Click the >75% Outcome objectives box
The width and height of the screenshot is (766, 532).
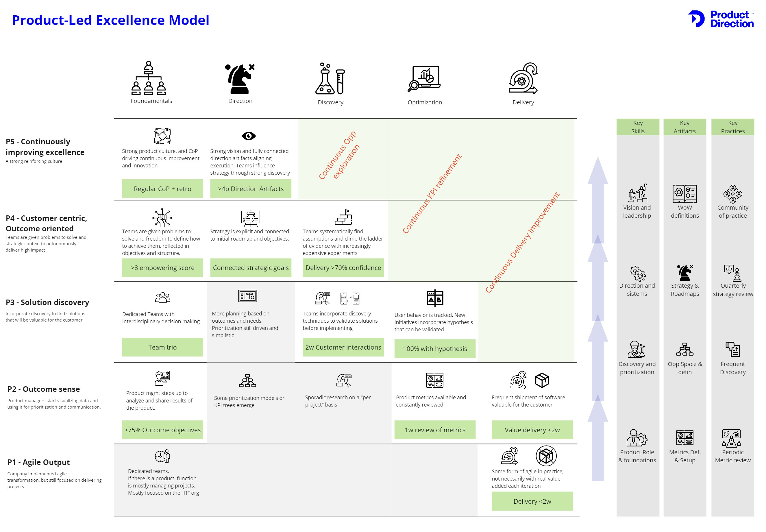(x=162, y=430)
